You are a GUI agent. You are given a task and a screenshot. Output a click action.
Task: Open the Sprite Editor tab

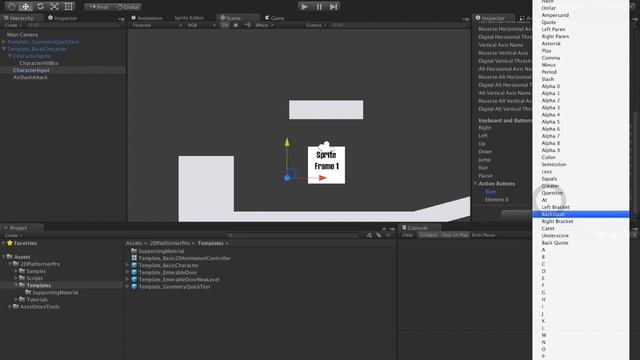click(189, 18)
